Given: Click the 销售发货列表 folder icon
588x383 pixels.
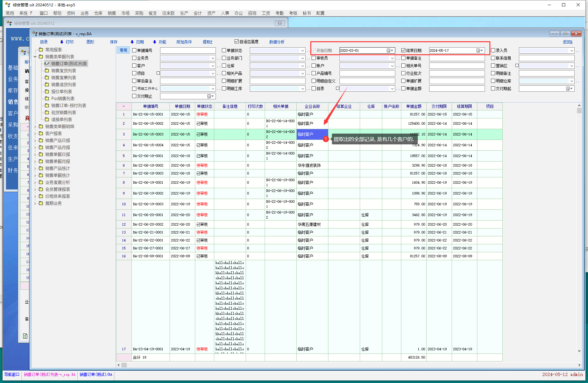Looking at the screenshot, I should 47,70.
